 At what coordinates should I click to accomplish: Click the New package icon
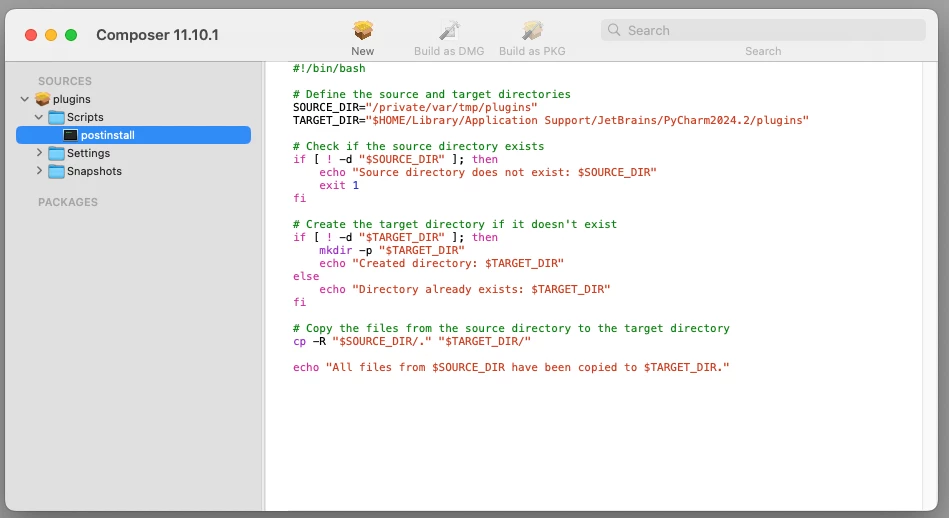tap(363, 30)
